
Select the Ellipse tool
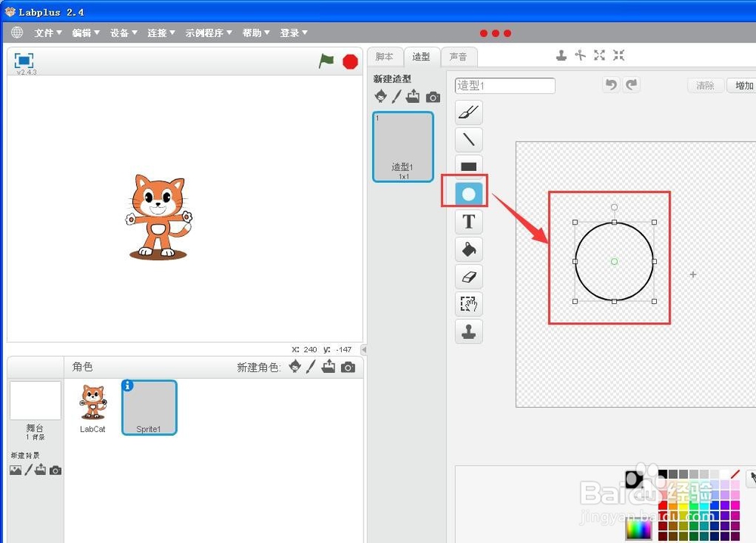click(469, 194)
